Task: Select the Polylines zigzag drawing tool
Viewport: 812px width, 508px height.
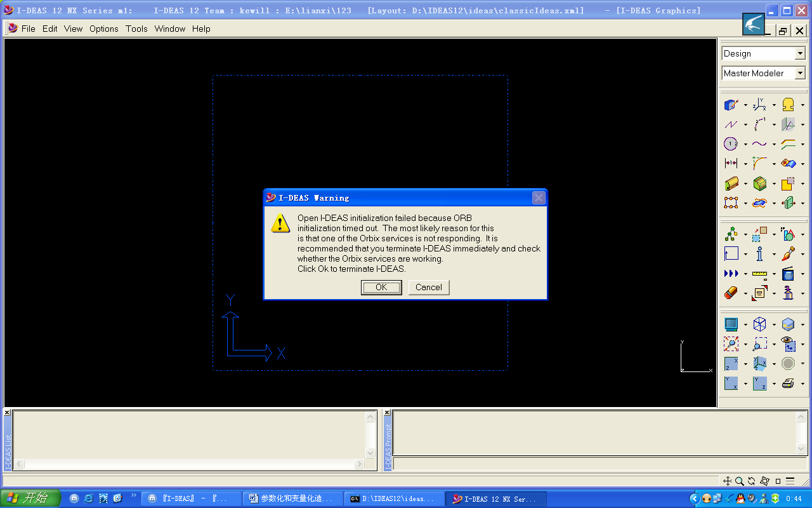Action: [x=731, y=125]
